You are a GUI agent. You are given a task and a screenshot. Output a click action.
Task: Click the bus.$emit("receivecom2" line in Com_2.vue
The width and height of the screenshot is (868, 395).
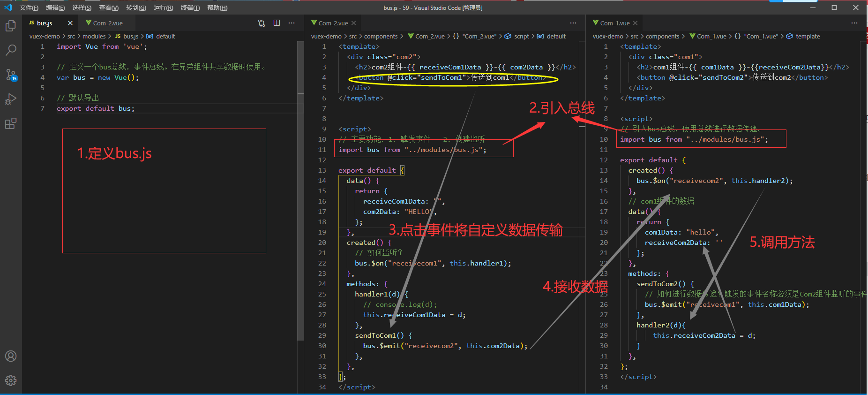point(445,346)
